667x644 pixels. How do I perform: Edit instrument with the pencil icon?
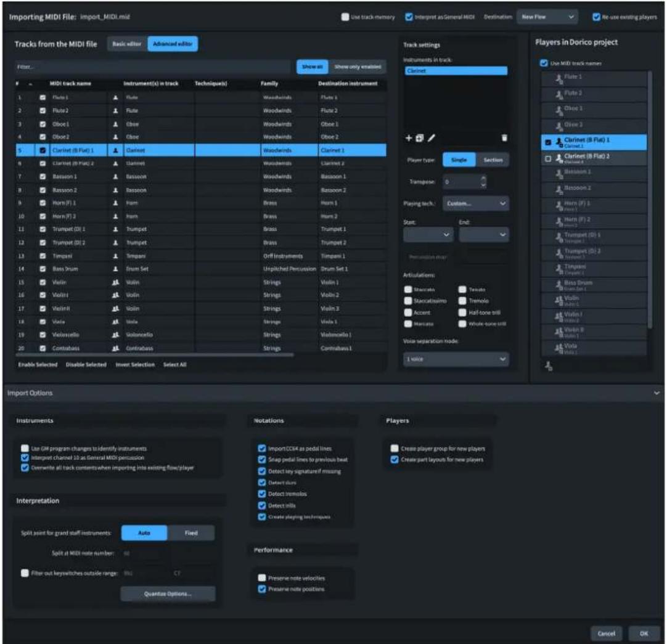[432, 138]
